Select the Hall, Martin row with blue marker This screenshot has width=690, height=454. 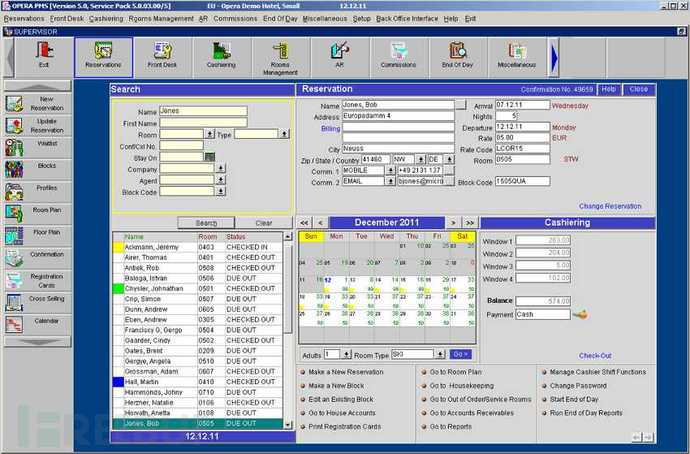pos(198,382)
